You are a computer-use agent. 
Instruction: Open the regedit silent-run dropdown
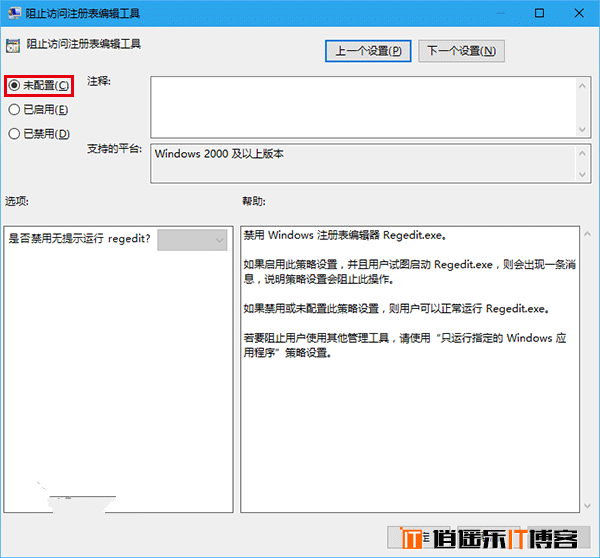pos(192,240)
